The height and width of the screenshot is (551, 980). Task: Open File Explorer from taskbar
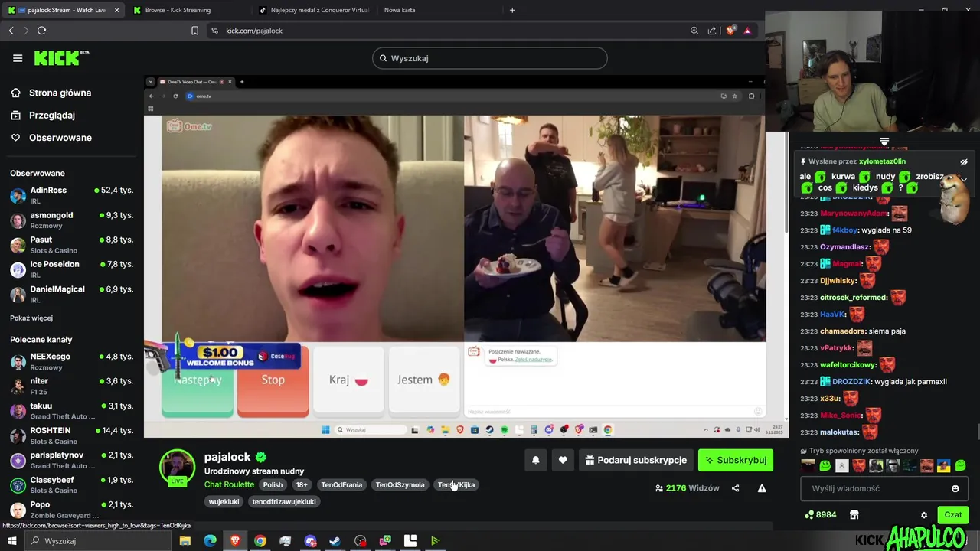click(x=185, y=541)
